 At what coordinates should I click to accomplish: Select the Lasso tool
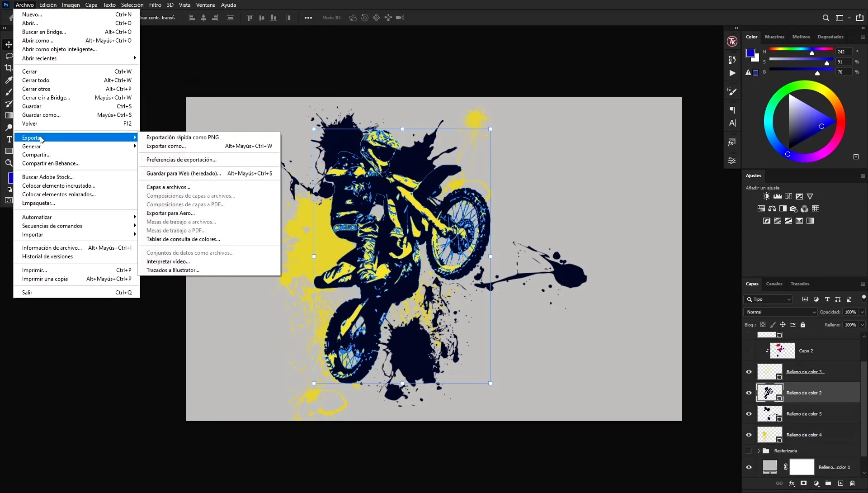9,56
